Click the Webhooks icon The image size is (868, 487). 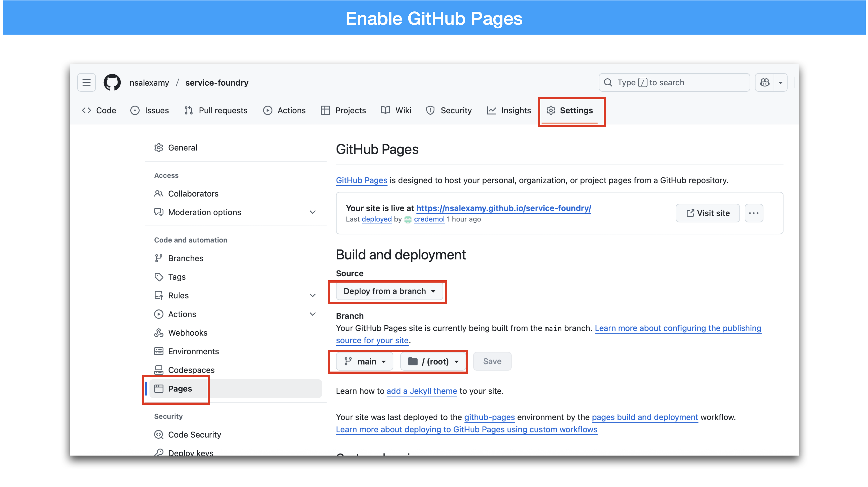(x=159, y=333)
